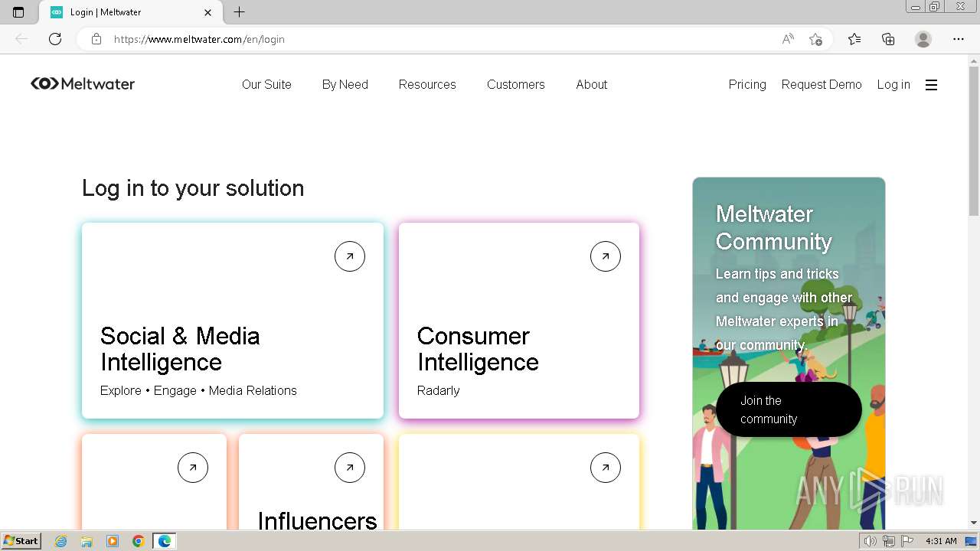Click the system clock showing 4:31 AM
Screen dimensions: 980x551
tap(941, 541)
